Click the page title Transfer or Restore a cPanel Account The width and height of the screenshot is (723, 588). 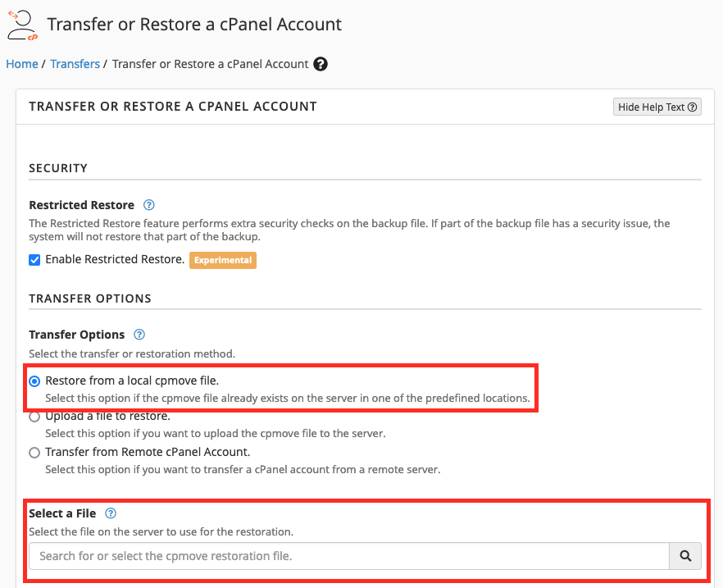[194, 24]
